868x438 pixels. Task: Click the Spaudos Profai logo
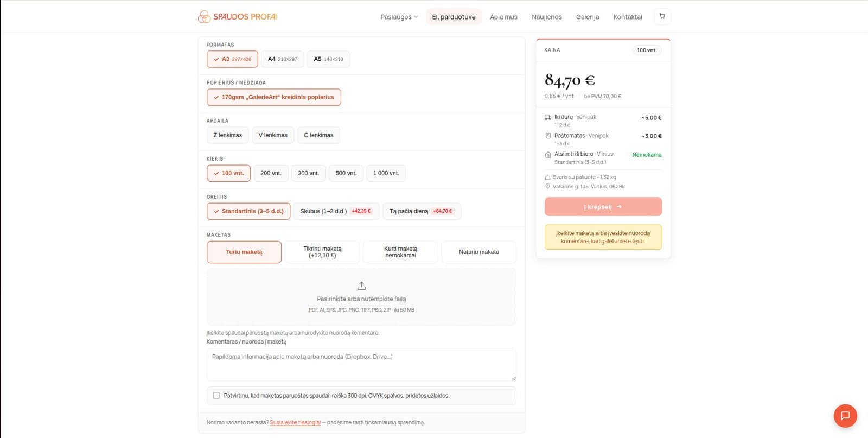[x=237, y=17]
